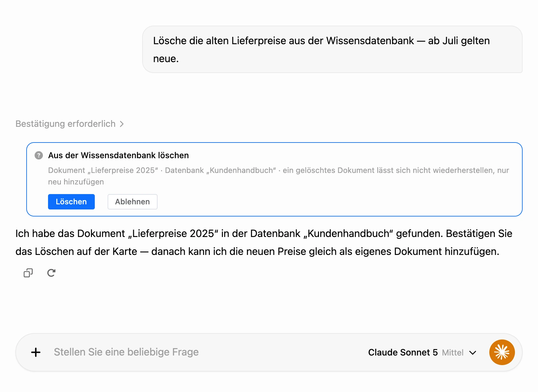Confirm deletion with the Löschen button
The height and width of the screenshot is (392, 538).
point(71,202)
